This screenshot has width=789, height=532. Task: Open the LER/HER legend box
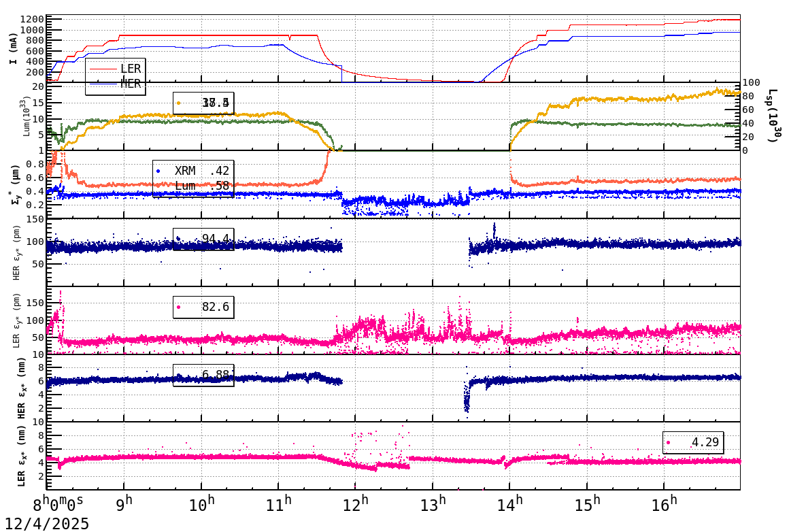[x=116, y=76]
